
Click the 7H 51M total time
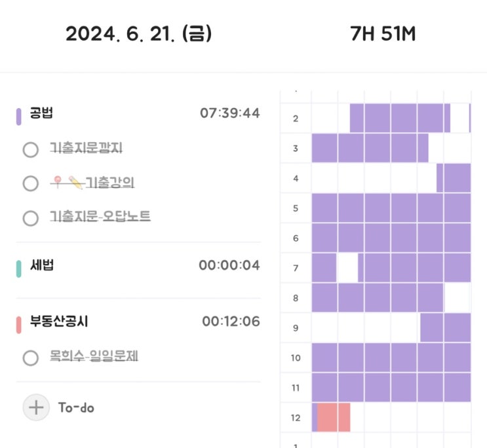tap(383, 34)
